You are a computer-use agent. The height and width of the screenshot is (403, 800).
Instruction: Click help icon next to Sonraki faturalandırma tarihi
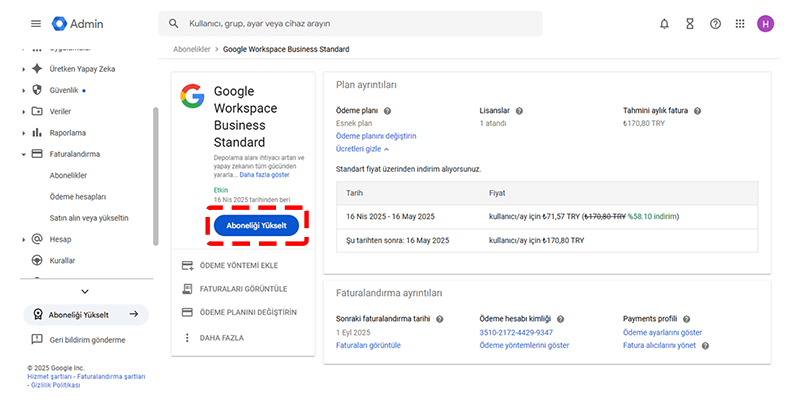tap(439, 319)
